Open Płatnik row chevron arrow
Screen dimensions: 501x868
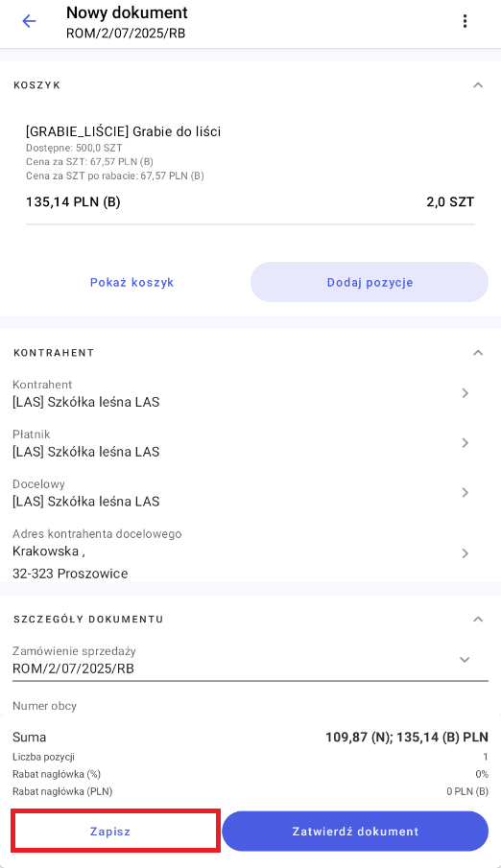point(465,443)
